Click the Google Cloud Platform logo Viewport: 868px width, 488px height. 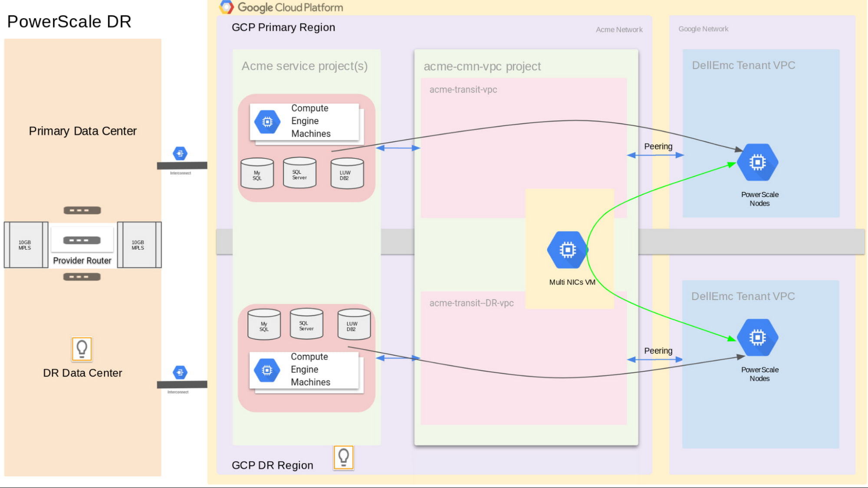[x=281, y=7]
